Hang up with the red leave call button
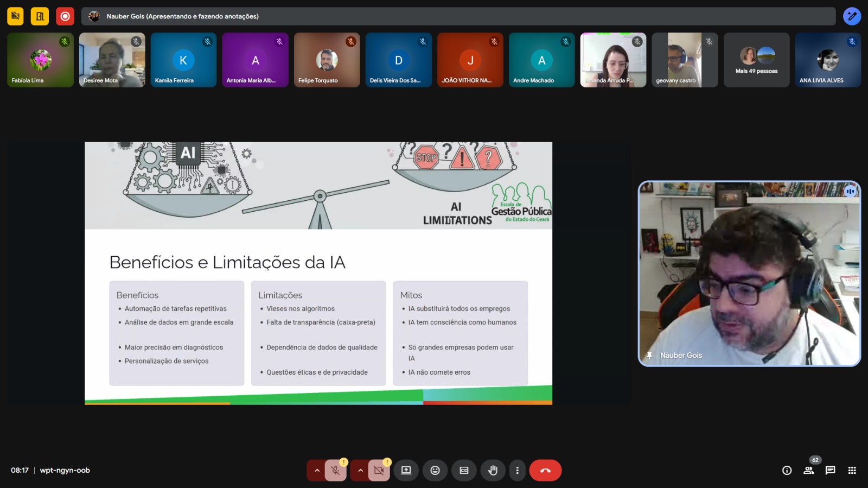868x488 pixels. pyautogui.click(x=545, y=471)
